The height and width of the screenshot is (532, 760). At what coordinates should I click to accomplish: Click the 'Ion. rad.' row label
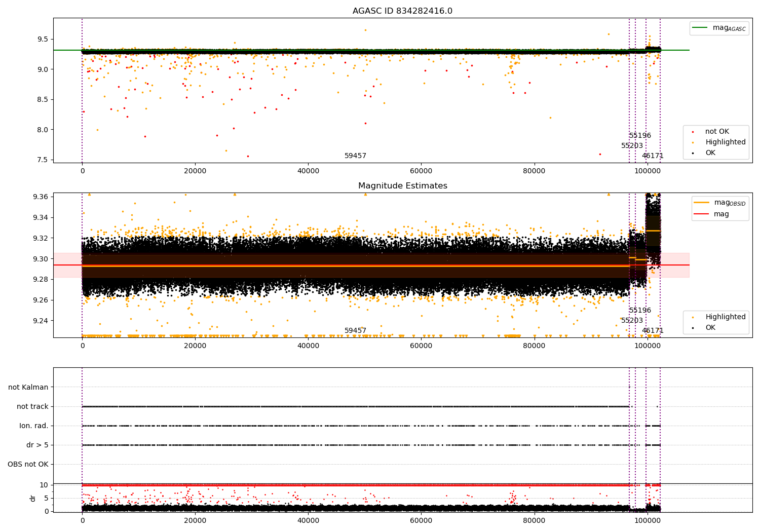(34, 426)
